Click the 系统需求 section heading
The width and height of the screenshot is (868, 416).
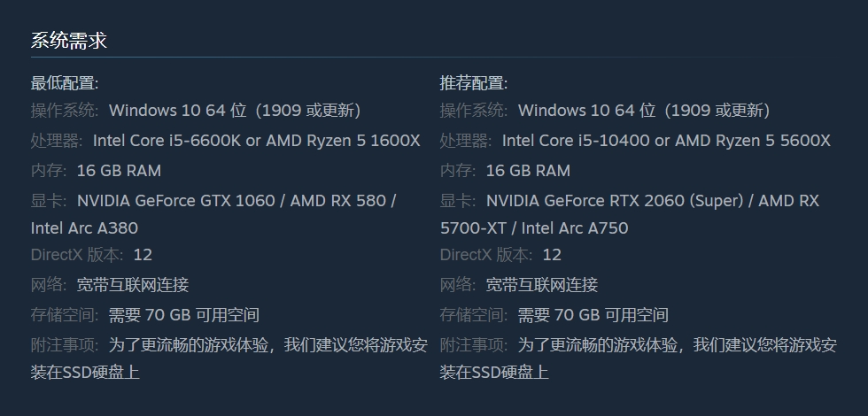click(68, 40)
